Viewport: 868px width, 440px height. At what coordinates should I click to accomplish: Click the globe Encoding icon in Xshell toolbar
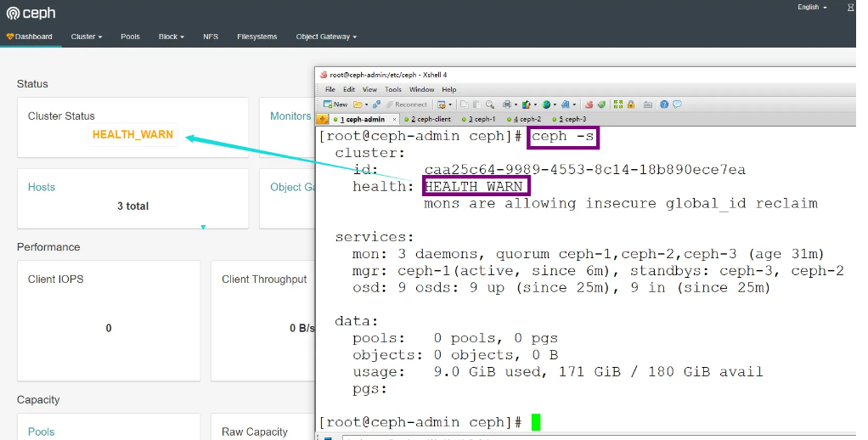click(x=546, y=104)
